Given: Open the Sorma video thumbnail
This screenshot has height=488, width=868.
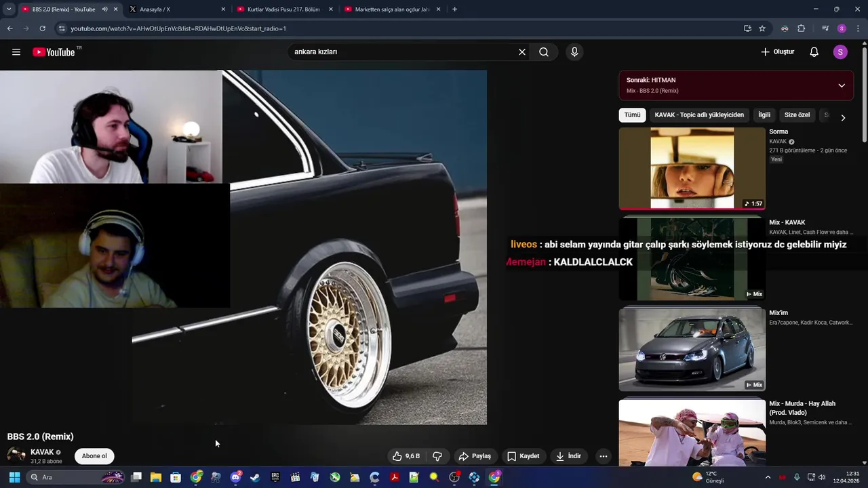Looking at the screenshot, I should [x=692, y=168].
